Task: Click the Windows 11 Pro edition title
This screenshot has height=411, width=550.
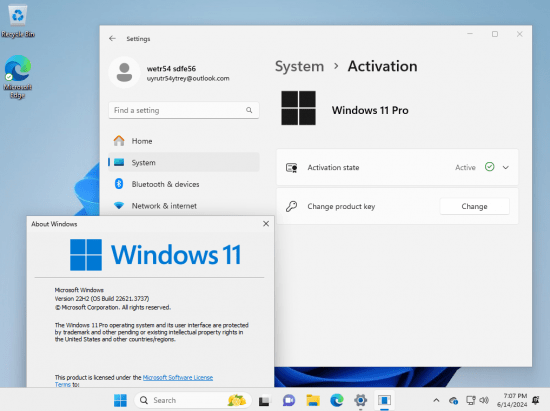Action: coord(370,110)
